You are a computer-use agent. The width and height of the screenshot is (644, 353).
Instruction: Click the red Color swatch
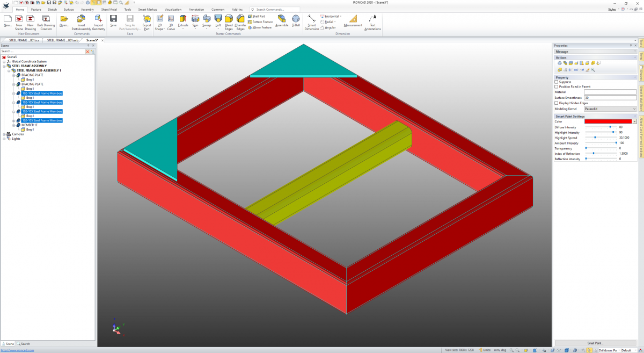[x=609, y=121]
